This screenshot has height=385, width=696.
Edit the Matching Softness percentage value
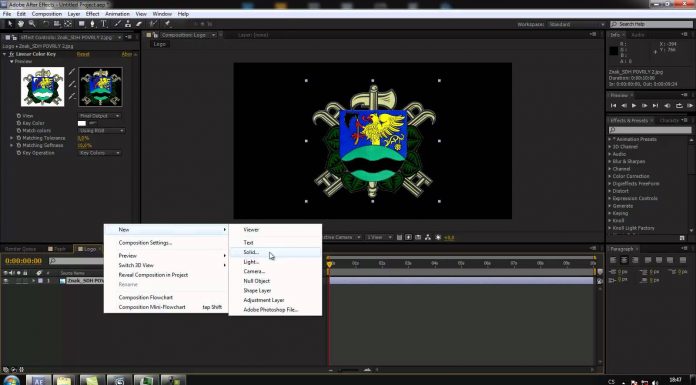click(84, 145)
